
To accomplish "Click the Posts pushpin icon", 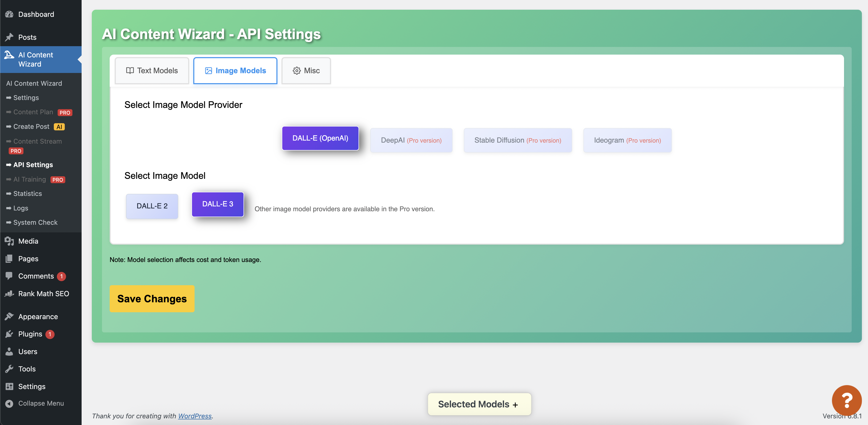I will [x=9, y=37].
